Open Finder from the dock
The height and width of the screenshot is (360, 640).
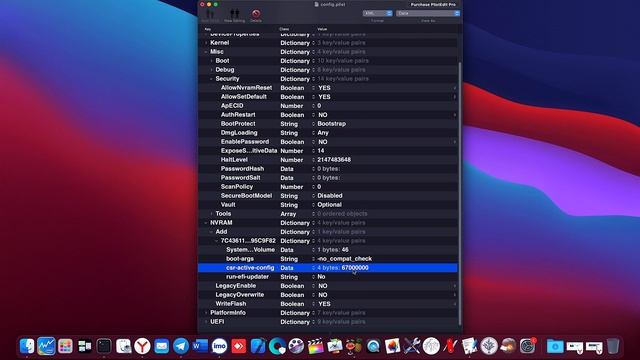27,346
